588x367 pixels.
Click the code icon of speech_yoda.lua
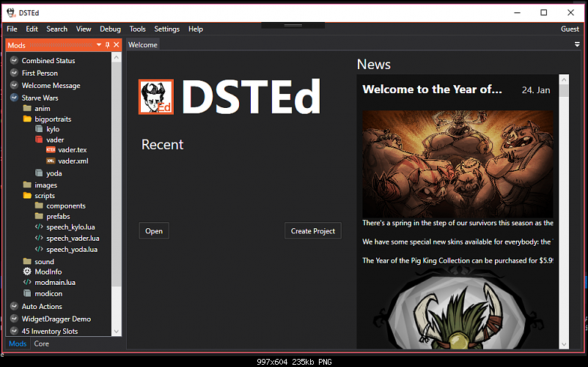point(39,249)
